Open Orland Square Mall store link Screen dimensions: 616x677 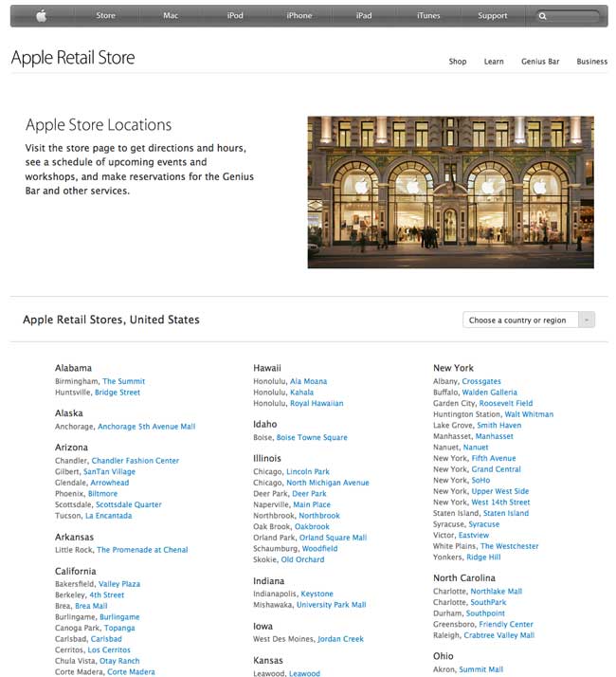point(333,538)
